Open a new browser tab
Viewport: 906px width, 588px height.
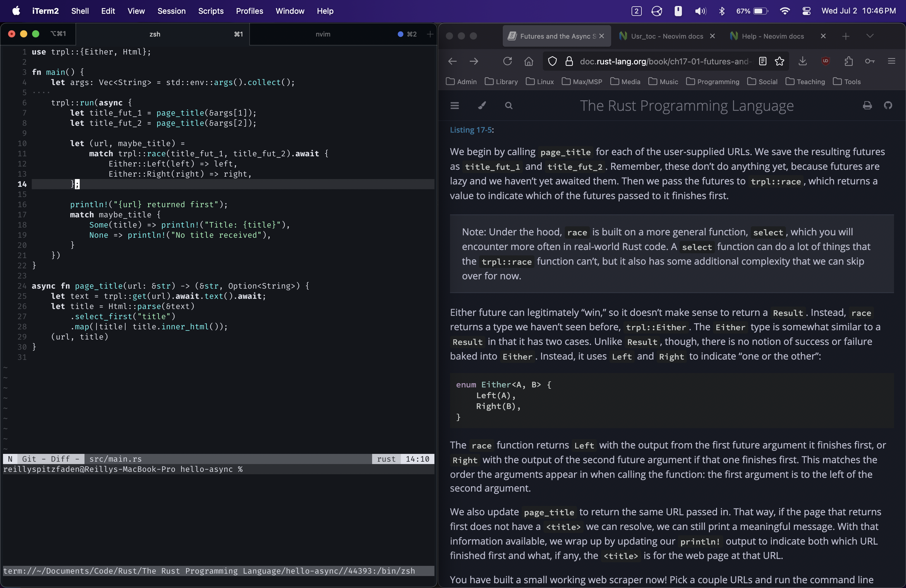846,36
